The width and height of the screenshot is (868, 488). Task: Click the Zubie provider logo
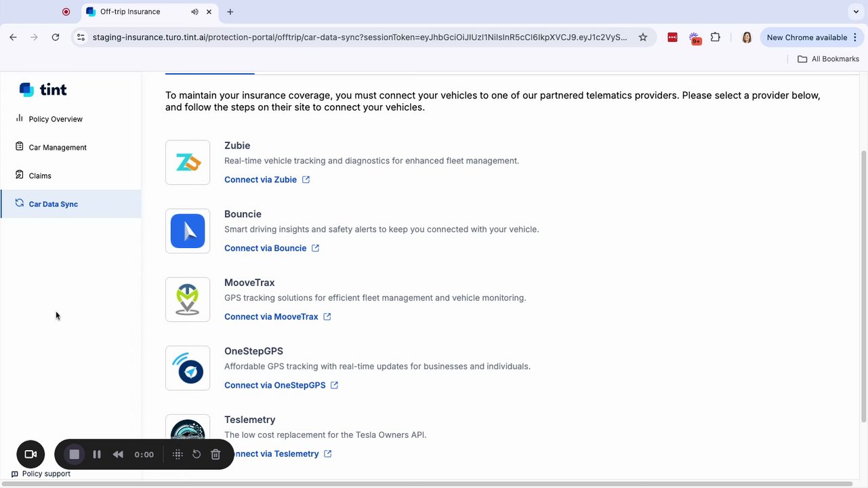tap(188, 163)
